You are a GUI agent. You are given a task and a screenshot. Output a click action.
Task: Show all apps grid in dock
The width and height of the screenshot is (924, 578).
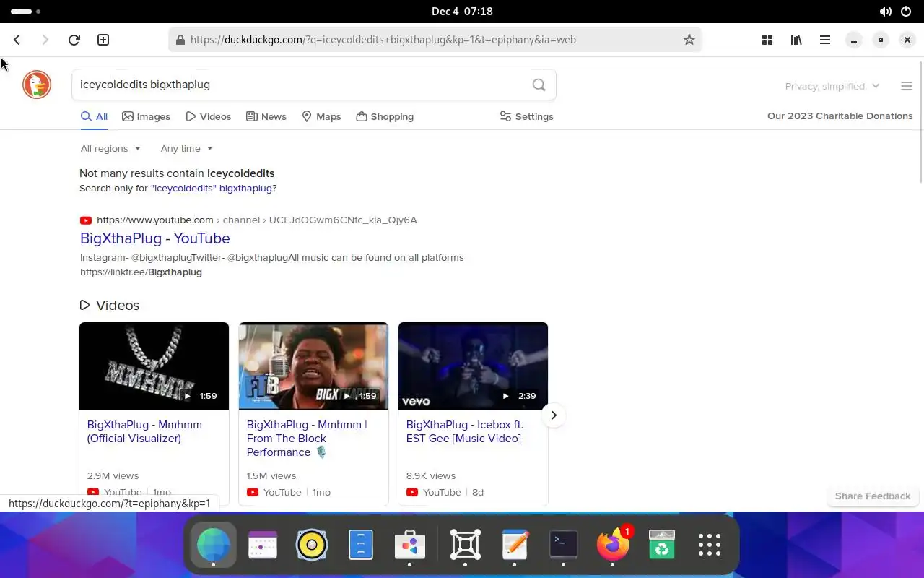[x=710, y=545]
